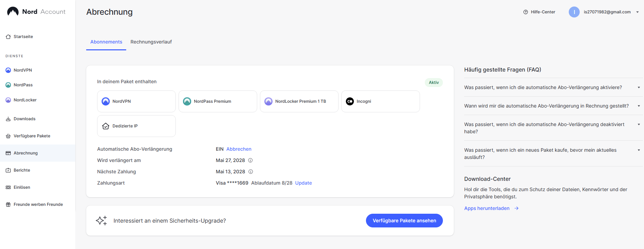This screenshot has height=249, width=644.
Task: Click the Startseite home icon
Action: [8, 37]
